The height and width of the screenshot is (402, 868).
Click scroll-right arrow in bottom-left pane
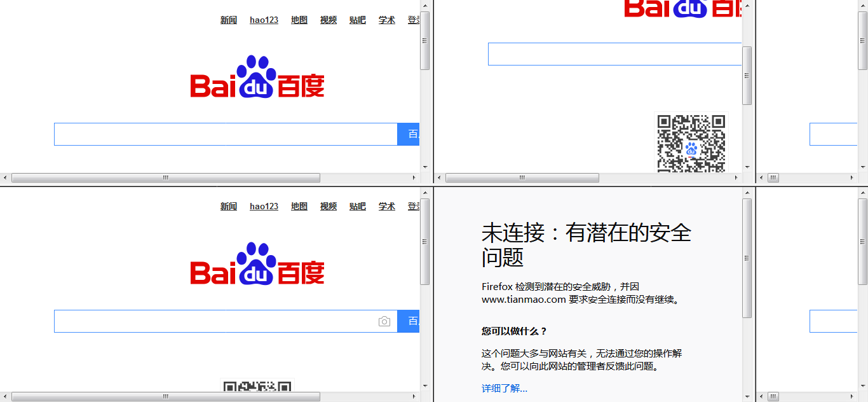415,397
